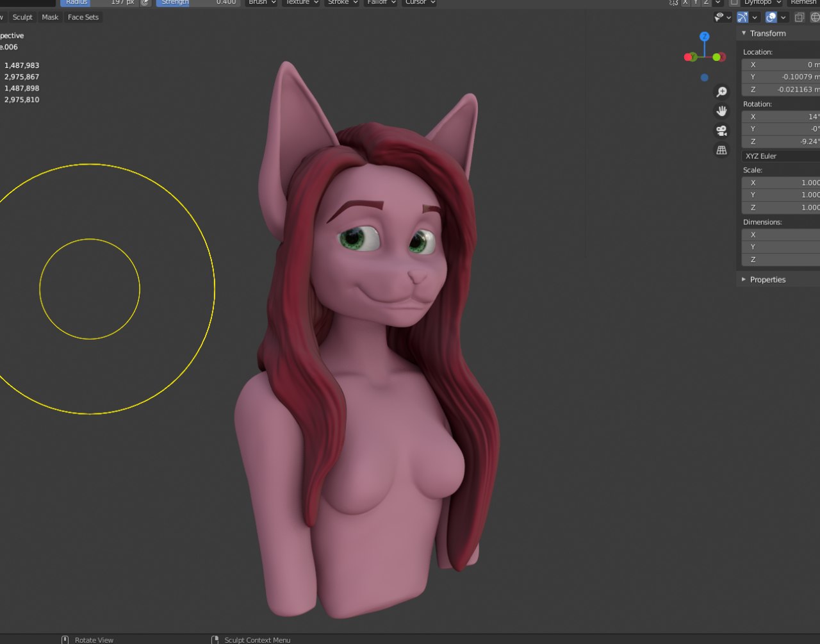This screenshot has height=644, width=820.
Task: Click the blue Z axis on the navigation gizmo
Action: (x=705, y=37)
